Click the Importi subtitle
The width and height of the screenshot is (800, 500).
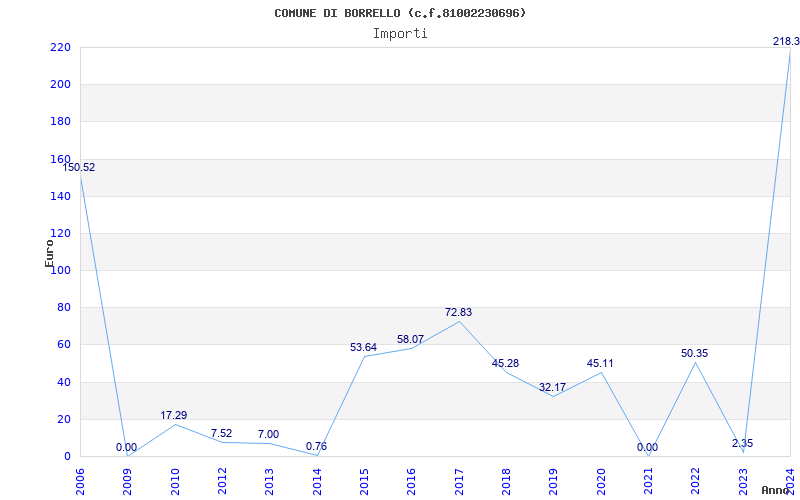click(400, 34)
